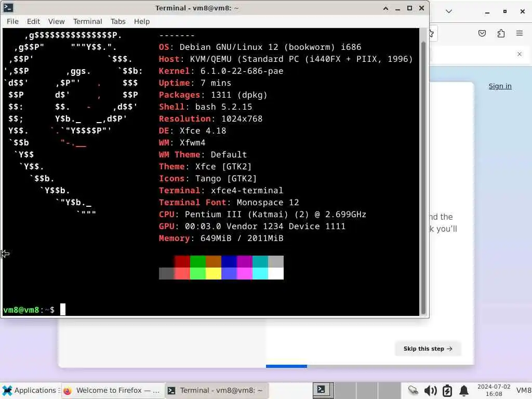The image size is (532, 399).
Task: Click the bright yellow color block
Action: pyautogui.click(x=214, y=273)
